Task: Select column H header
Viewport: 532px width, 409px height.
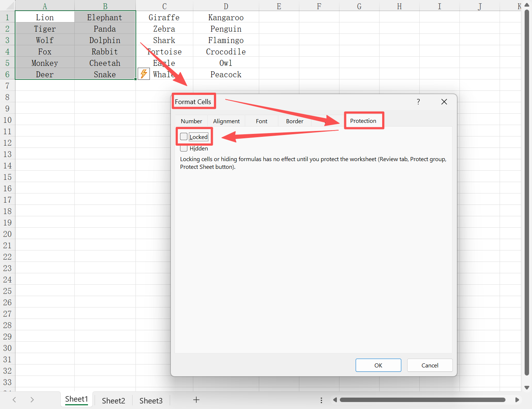Action: 399,6
